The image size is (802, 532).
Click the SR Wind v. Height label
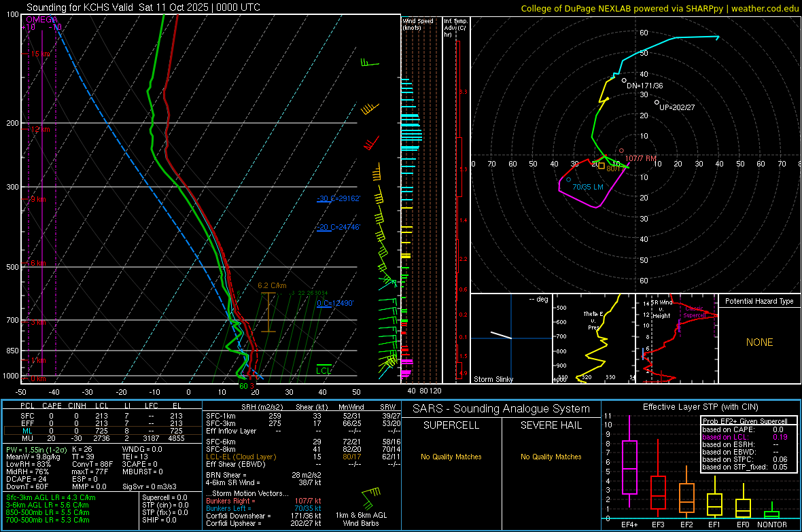[x=661, y=309]
